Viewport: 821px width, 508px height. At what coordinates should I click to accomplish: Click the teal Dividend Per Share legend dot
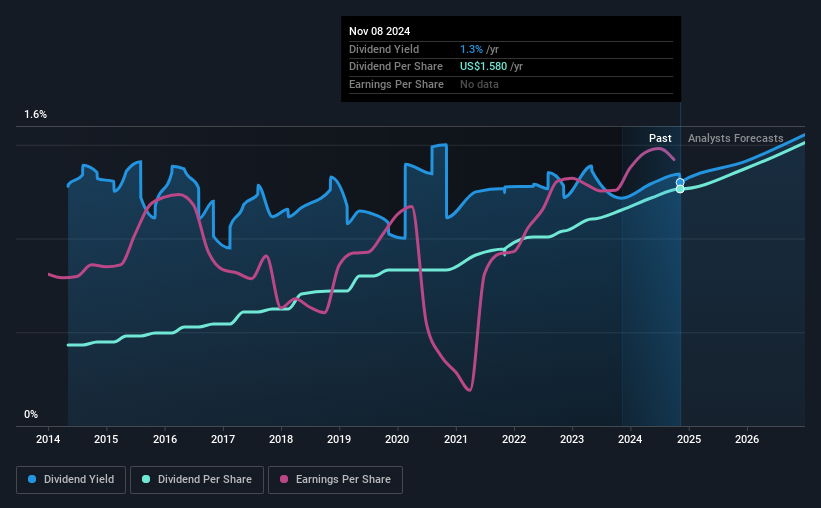[x=146, y=479]
